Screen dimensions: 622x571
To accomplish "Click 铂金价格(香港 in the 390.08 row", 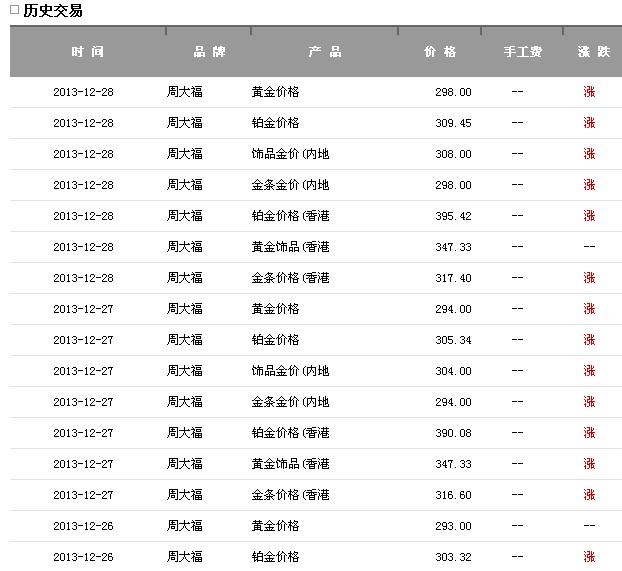I will [x=290, y=433].
